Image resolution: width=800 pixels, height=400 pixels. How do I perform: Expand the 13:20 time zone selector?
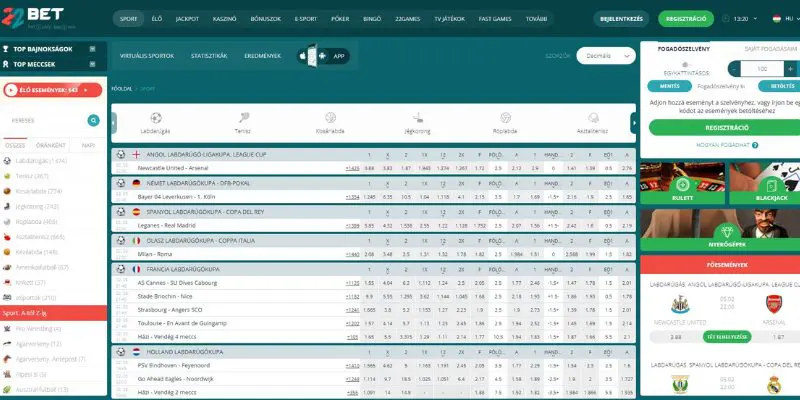pyautogui.click(x=740, y=19)
